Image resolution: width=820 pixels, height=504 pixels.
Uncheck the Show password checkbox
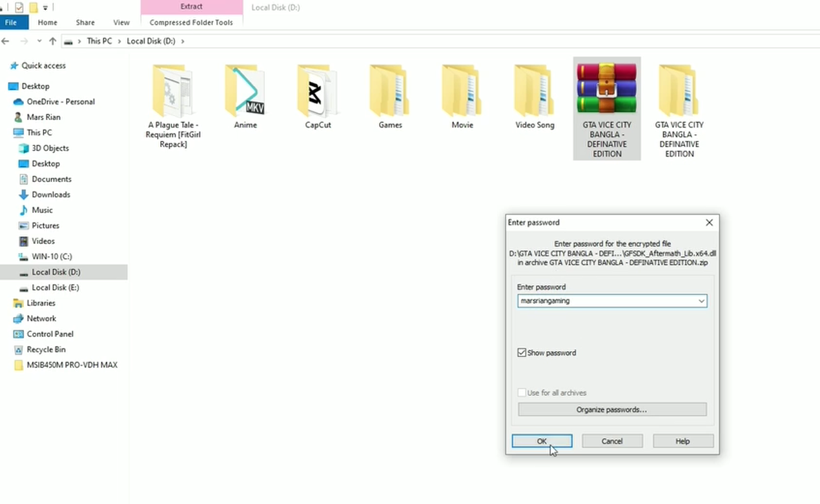tap(522, 353)
